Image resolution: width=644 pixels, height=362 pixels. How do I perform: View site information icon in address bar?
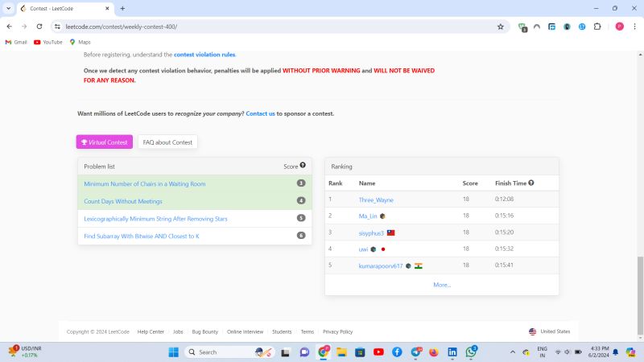pyautogui.click(x=57, y=27)
